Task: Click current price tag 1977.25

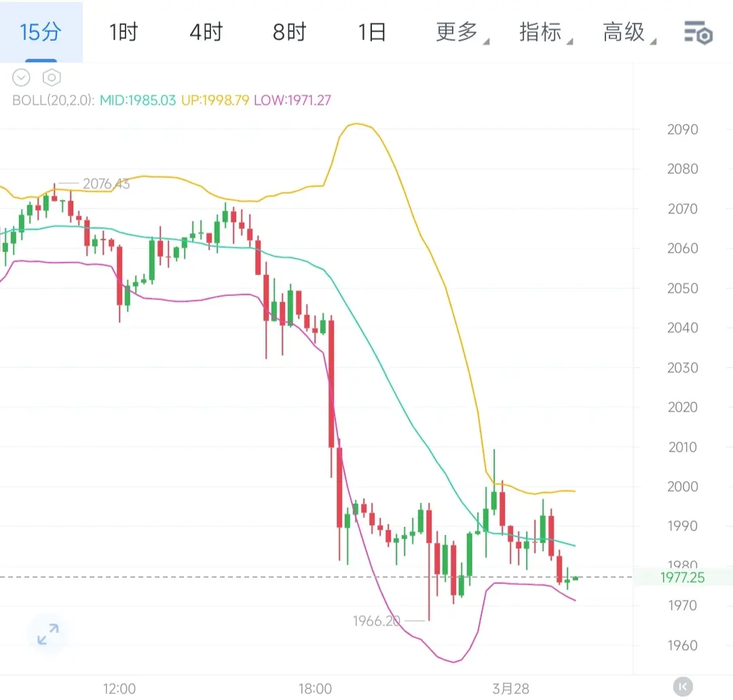Action: (682, 578)
